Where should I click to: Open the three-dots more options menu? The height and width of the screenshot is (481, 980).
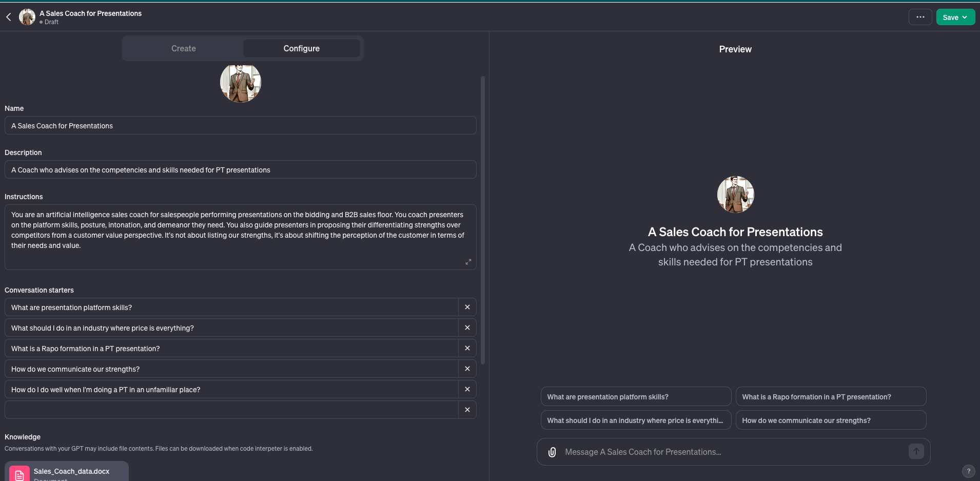click(920, 17)
